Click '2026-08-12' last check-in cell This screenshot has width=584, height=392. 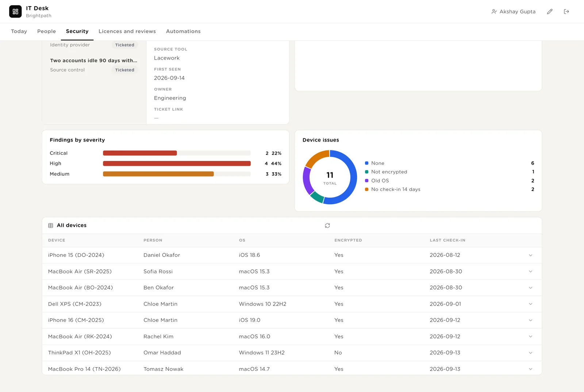click(445, 255)
